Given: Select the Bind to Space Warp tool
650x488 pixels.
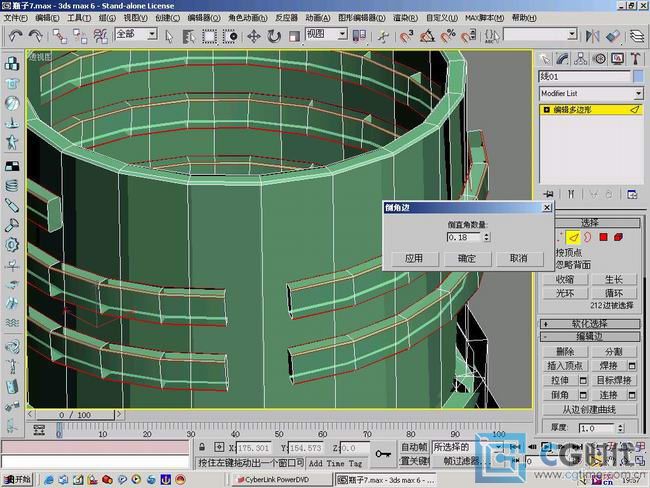Looking at the screenshot, I should click(100, 36).
